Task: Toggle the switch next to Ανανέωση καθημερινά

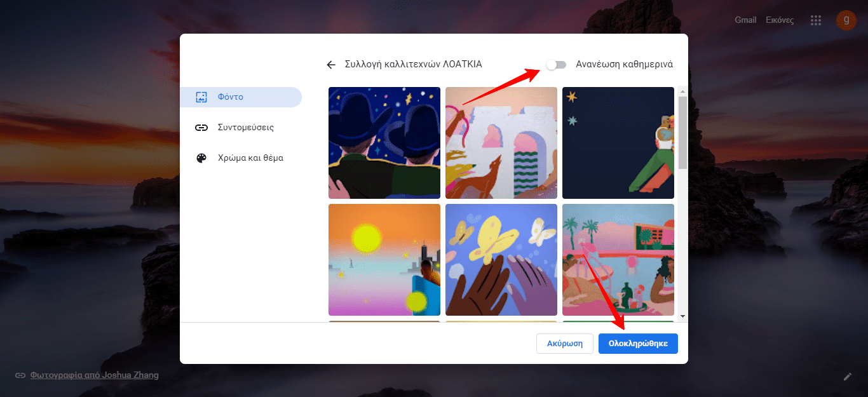Action: pyautogui.click(x=556, y=64)
